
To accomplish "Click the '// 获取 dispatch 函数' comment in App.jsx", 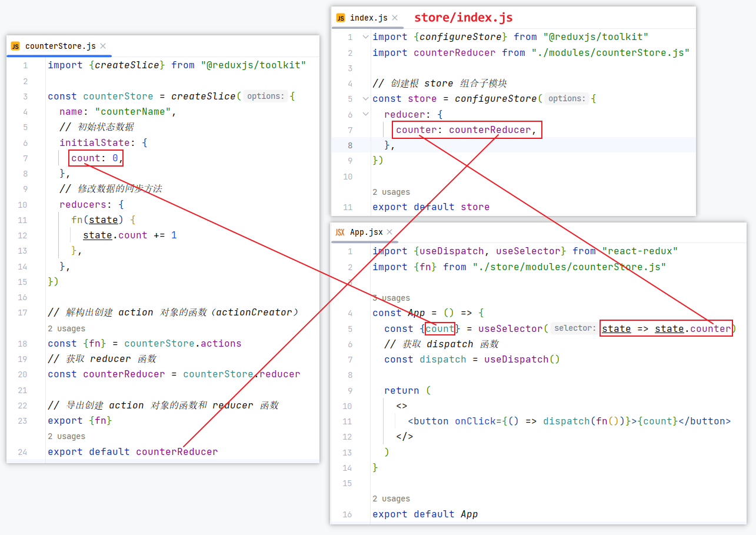I will pos(442,344).
